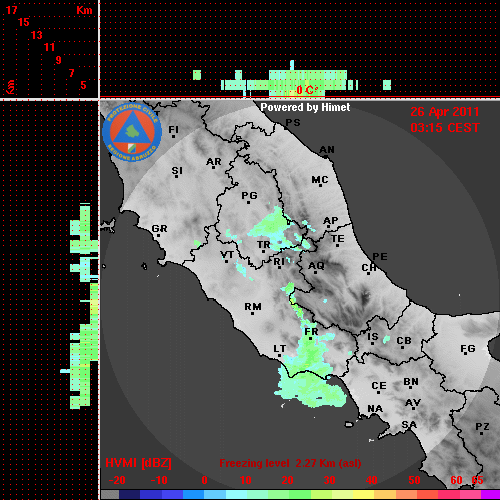
Task: Click the RI city marker
Action: tap(279, 268)
